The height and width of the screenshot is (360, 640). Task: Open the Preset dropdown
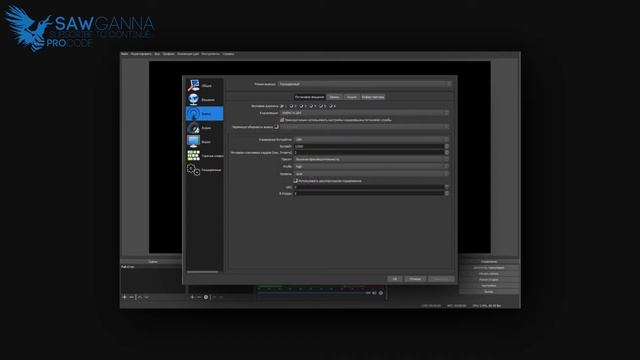coord(371,159)
